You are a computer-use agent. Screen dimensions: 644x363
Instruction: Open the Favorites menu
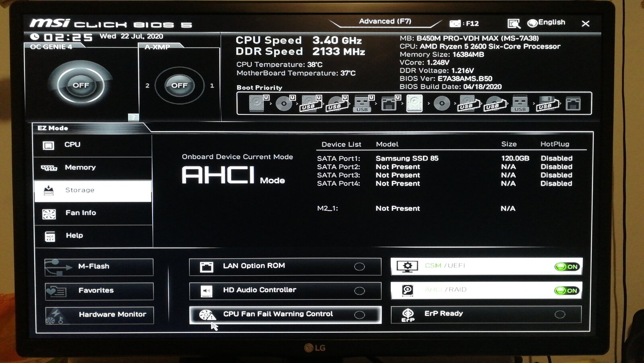[99, 291]
